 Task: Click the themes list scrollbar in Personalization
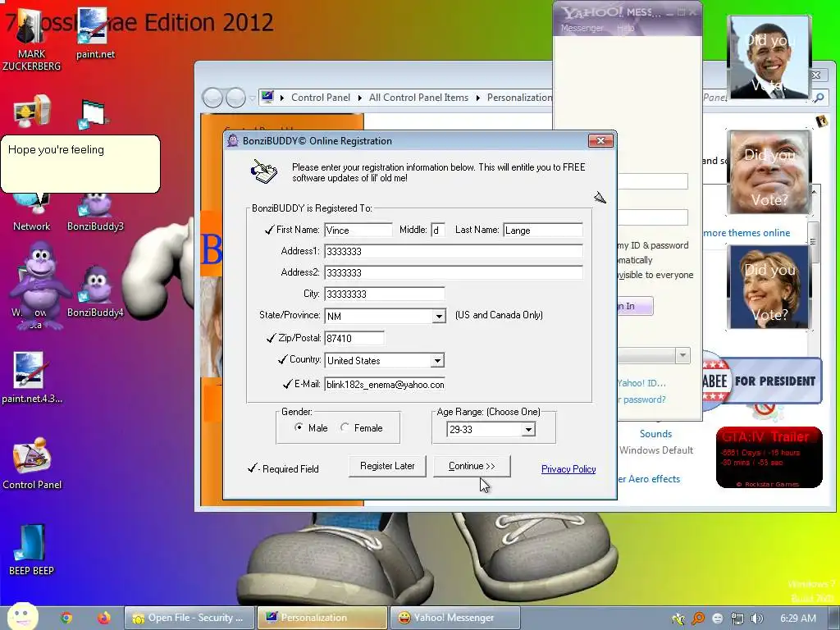point(814,241)
